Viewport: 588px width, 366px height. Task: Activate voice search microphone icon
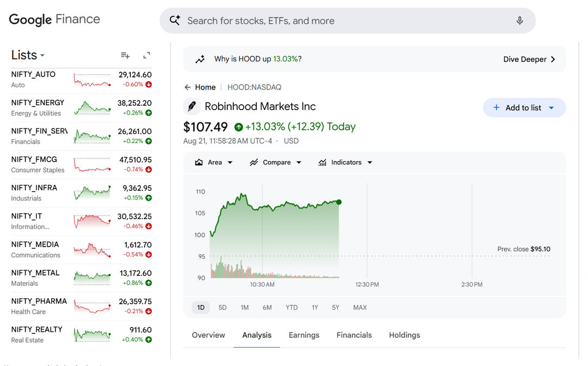(520, 21)
